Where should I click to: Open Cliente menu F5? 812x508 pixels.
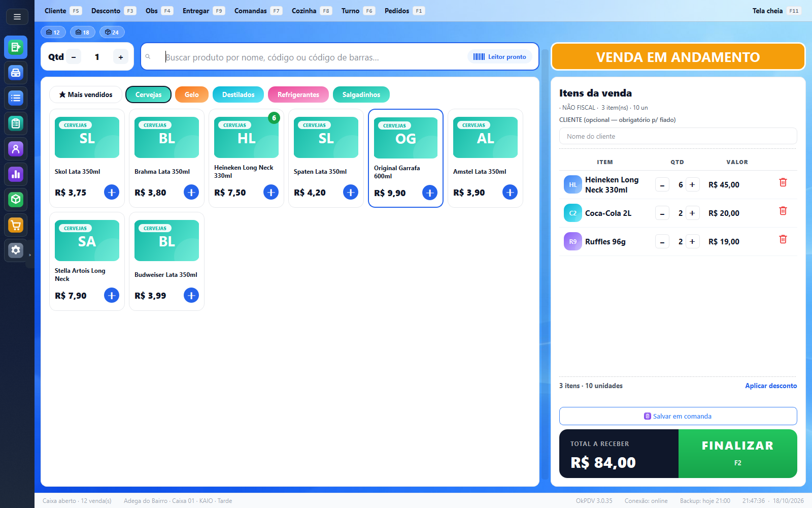point(62,11)
